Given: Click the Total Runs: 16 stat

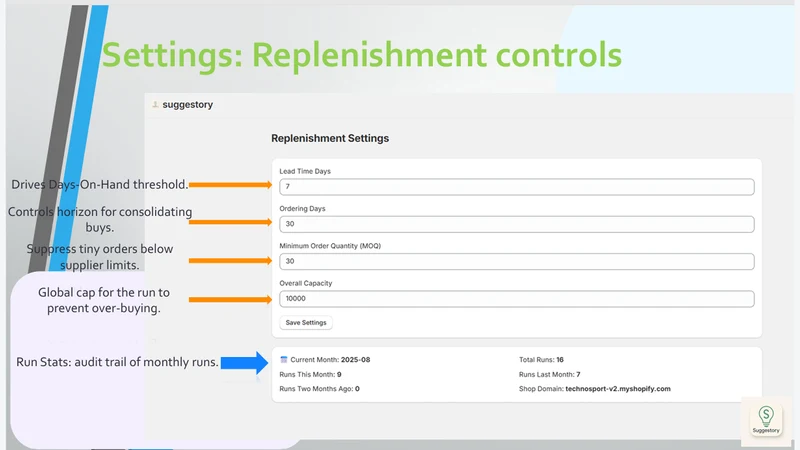Looking at the screenshot, I should pyautogui.click(x=541, y=360).
